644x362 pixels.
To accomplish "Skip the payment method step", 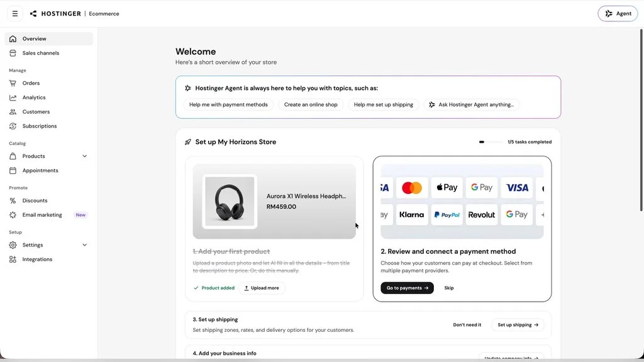I will 449,288.
